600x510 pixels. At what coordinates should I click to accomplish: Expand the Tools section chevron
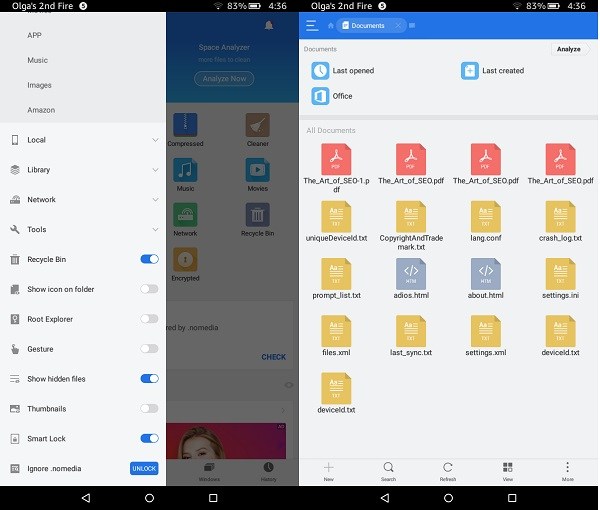[155, 229]
